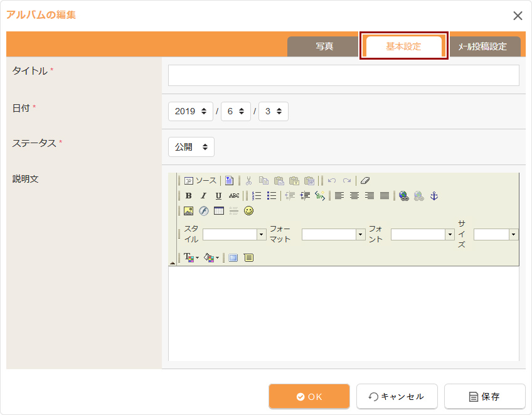Click the show blocks icon
Viewport: 532px width, 415px height.
pyautogui.click(x=248, y=258)
